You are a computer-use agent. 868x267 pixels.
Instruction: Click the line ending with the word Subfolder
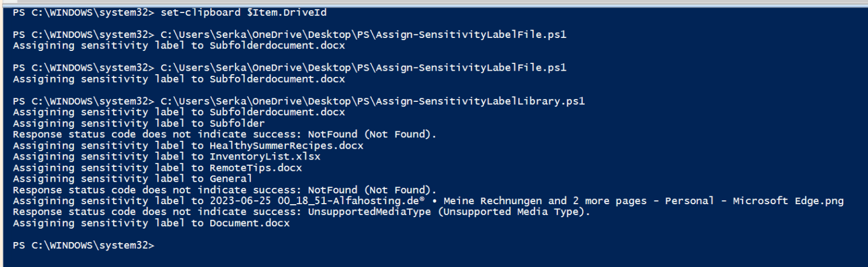[138, 123]
